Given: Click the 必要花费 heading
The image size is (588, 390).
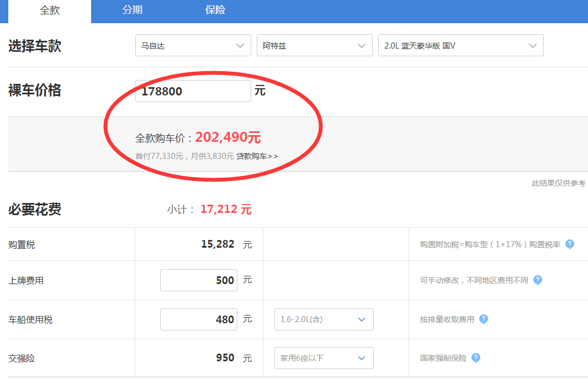Looking at the screenshot, I should [x=34, y=210].
